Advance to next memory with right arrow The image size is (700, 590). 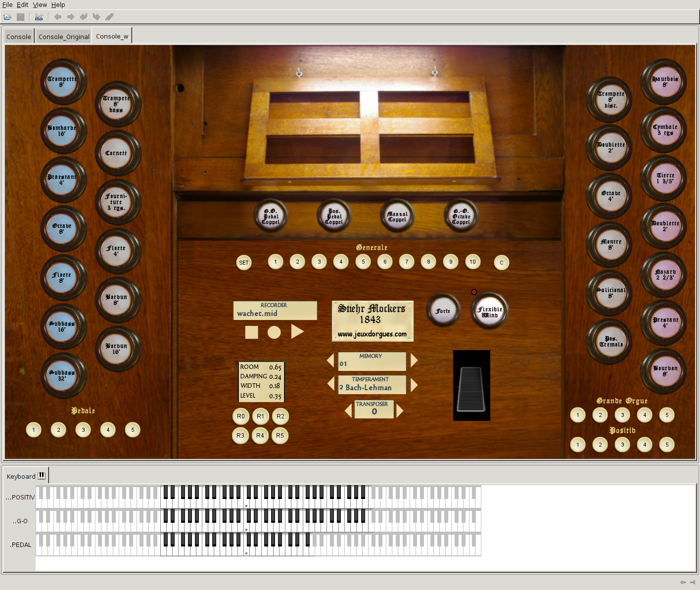coord(414,361)
